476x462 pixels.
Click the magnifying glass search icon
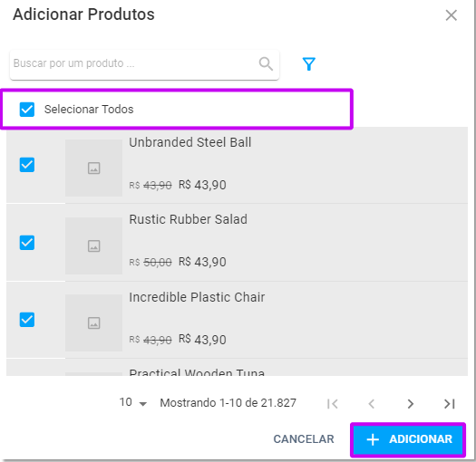click(x=266, y=63)
